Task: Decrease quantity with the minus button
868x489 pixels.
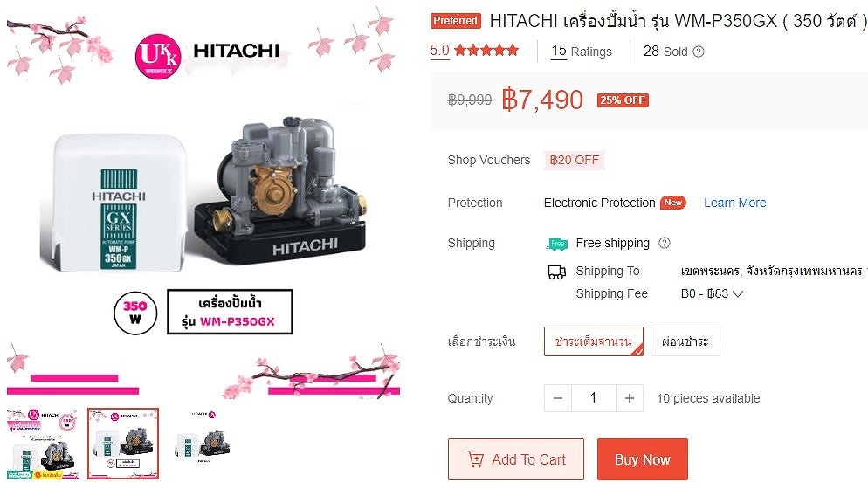Action: [x=558, y=398]
